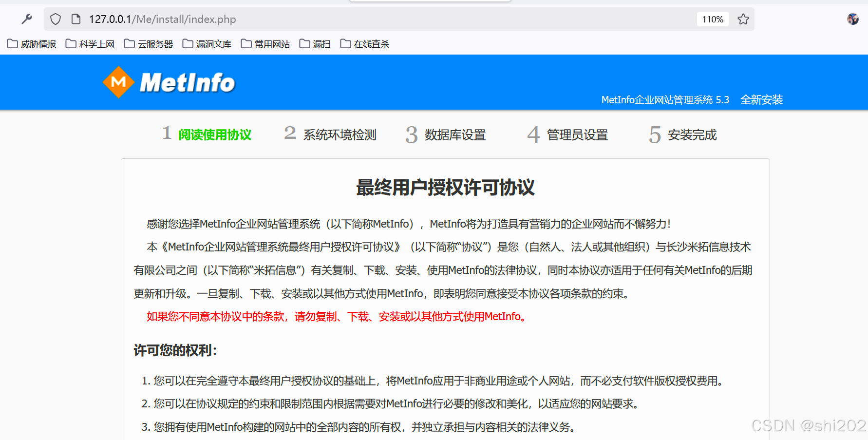Click the 最终用户授权许可协议 heading

(x=445, y=188)
